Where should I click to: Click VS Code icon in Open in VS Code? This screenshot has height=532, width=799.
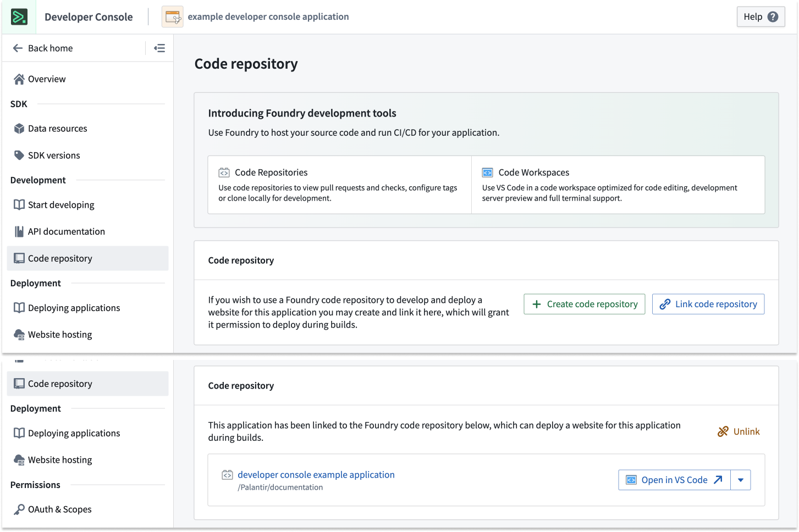pyautogui.click(x=631, y=480)
